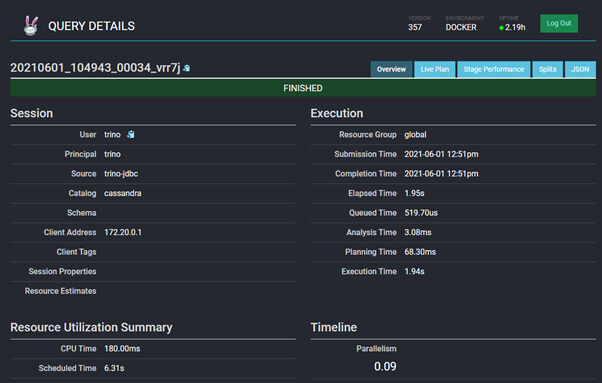The image size is (602, 383).
Task: Select Parallelism value 0.09
Action: [x=385, y=366]
